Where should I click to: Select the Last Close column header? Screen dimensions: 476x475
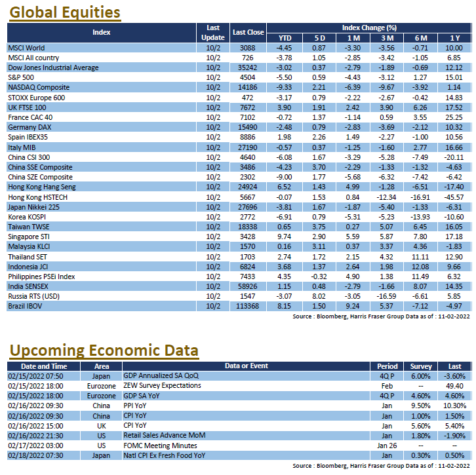[x=248, y=33]
